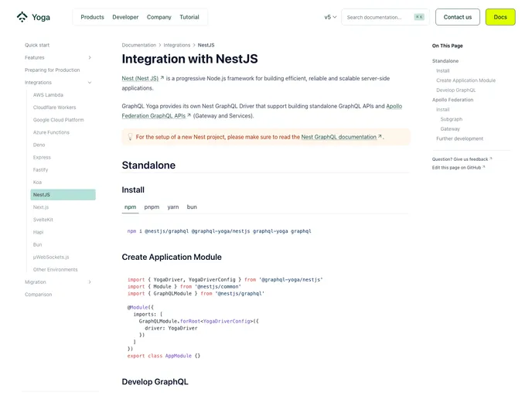
Task: Click the npm install command text
Action: pos(219,231)
